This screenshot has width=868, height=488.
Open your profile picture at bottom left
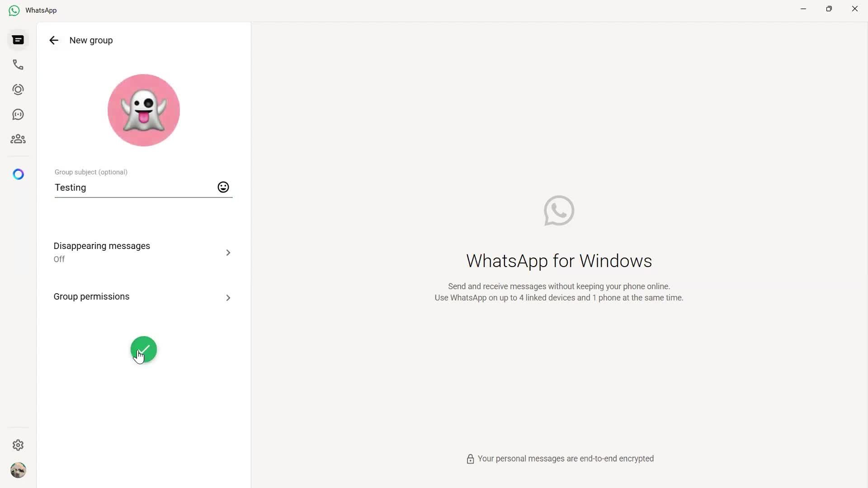coord(18,470)
